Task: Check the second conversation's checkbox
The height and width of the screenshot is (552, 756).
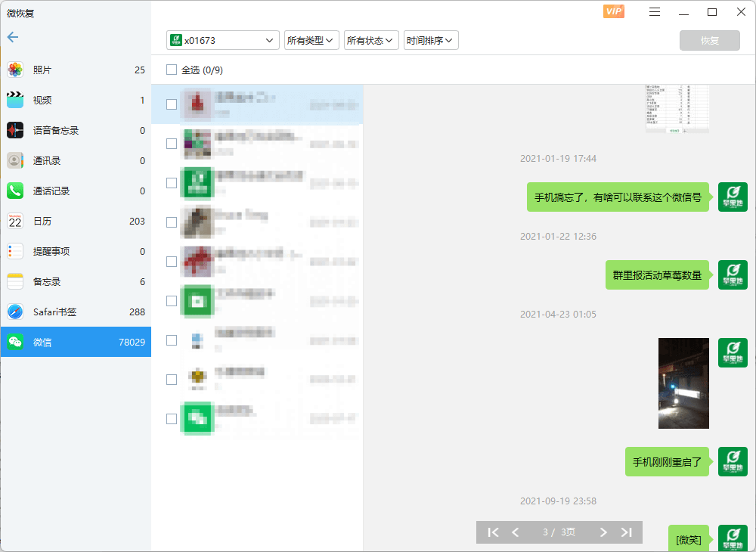Action: coord(171,144)
